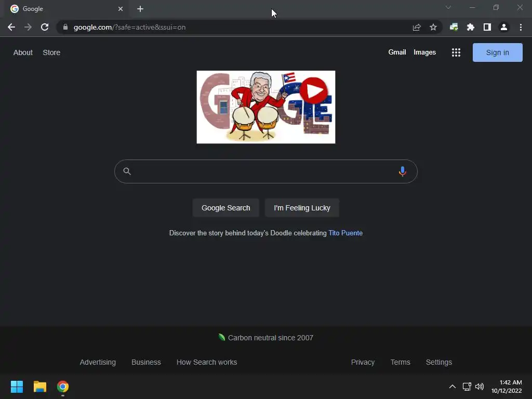Expand the tab search chevron
Screen dimensions: 532x399
coord(448,7)
